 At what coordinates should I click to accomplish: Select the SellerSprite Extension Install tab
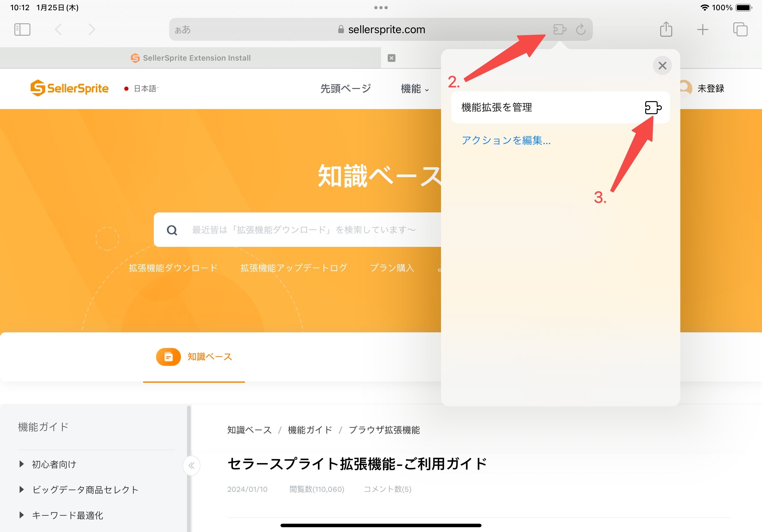pos(190,58)
